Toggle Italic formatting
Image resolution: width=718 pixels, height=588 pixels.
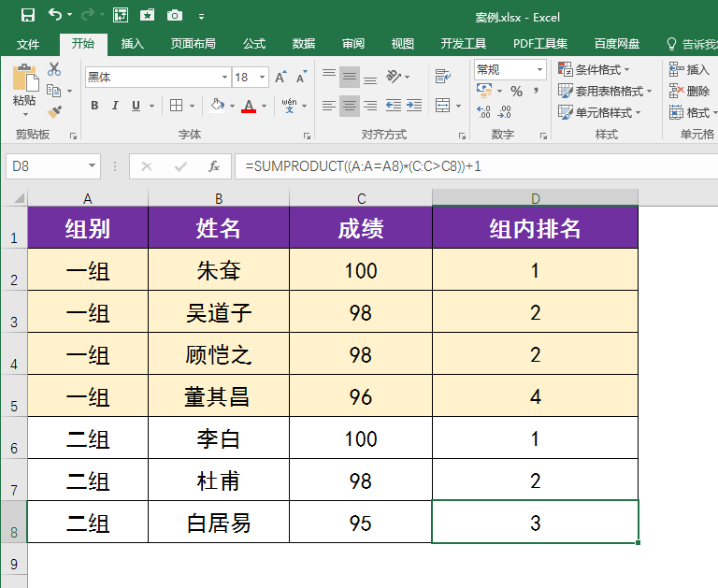(115, 106)
